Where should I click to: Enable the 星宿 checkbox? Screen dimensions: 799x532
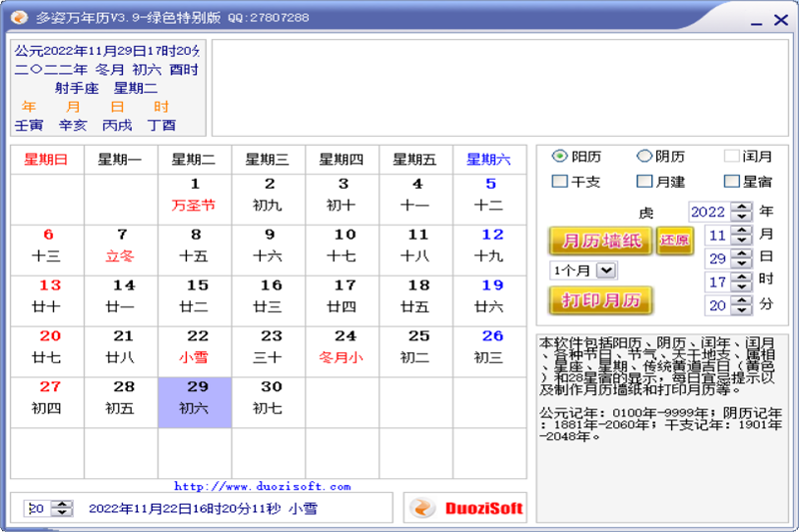pos(731,181)
